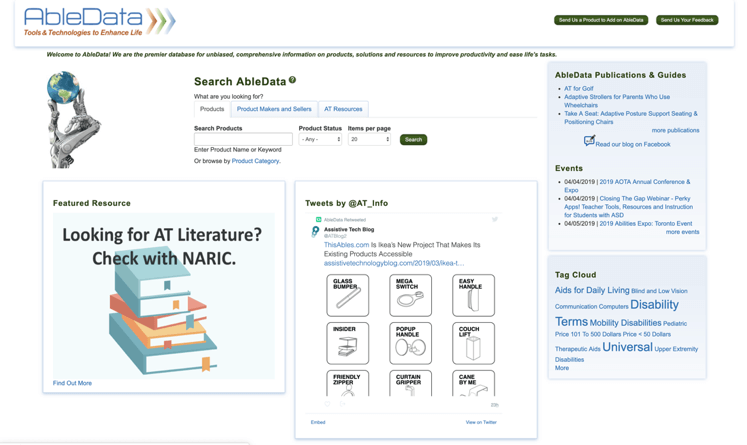The image size is (747, 445).
Task: Click the Couch Lift product image
Action: click(x=474, y=343)
